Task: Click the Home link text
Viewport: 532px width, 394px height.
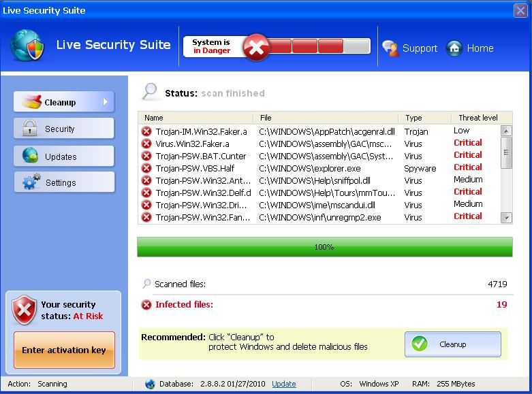Action: pos(480,48)
